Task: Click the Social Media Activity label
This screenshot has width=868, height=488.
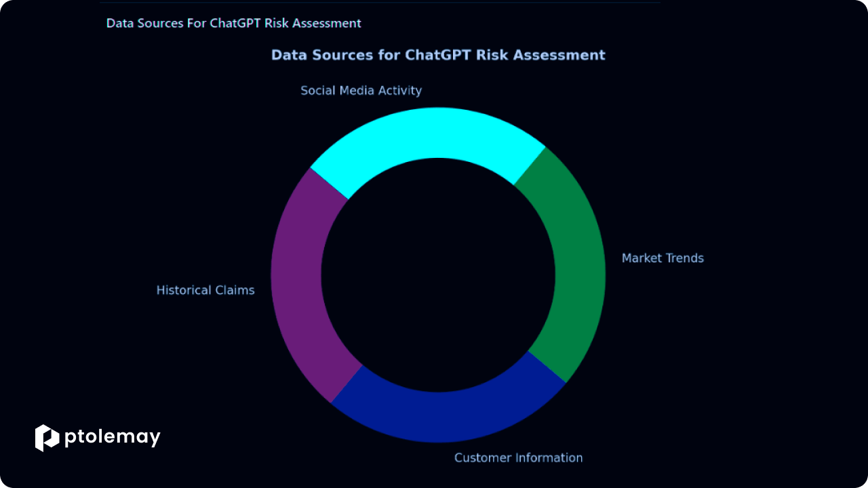Action: (x=361, y=90)
